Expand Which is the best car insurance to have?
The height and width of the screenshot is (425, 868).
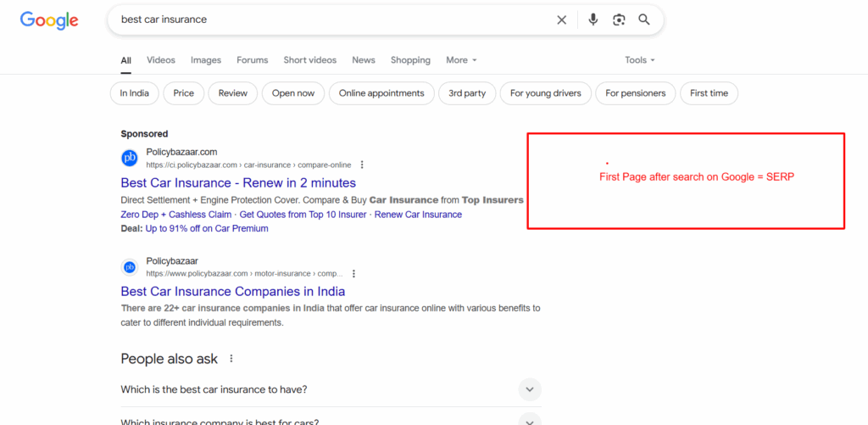point(331,389)
